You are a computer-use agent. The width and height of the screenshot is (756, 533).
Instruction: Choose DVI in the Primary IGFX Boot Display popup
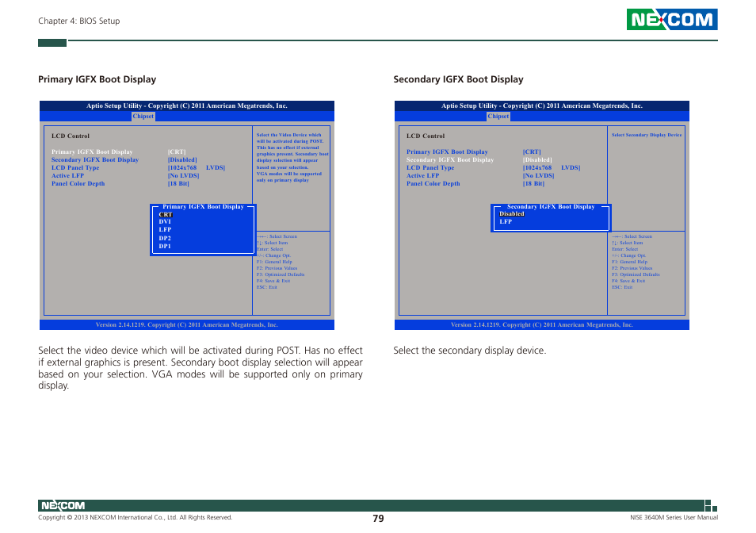[165, 222]
